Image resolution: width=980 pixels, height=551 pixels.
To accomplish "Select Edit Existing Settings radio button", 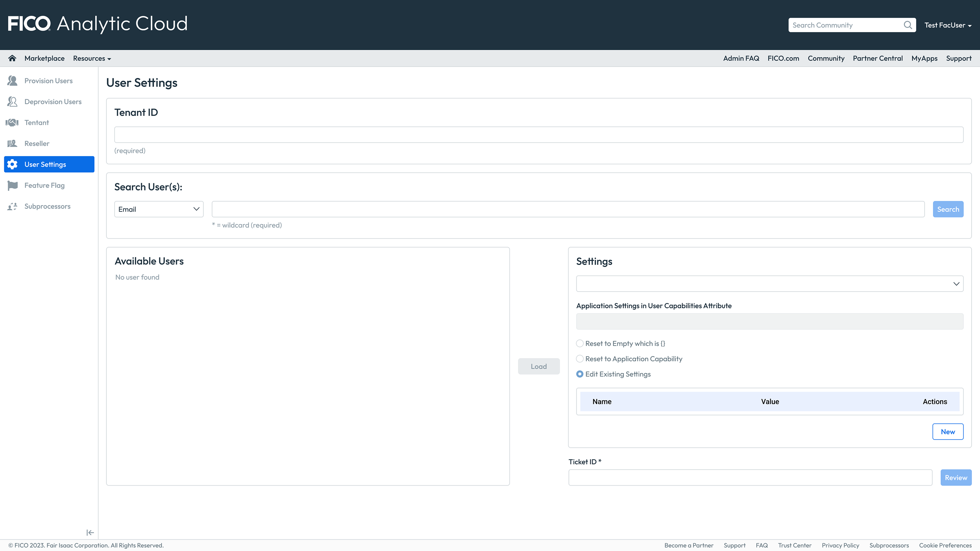I will point(580,374).
